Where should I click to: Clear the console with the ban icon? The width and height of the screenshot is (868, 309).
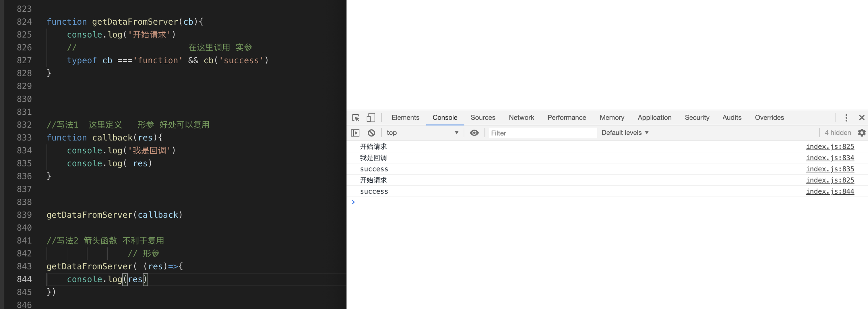tap(371, 133)
